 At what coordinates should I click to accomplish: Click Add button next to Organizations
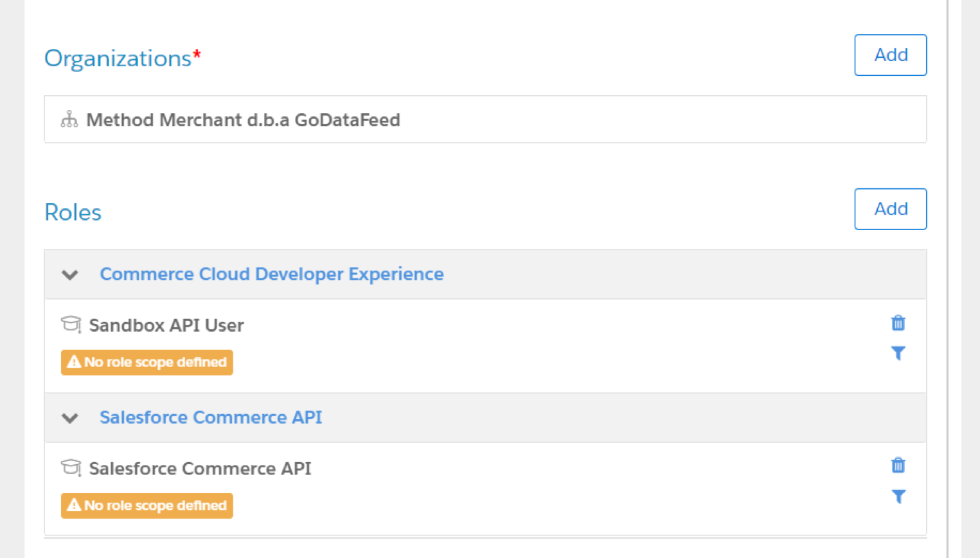[890, 55]
